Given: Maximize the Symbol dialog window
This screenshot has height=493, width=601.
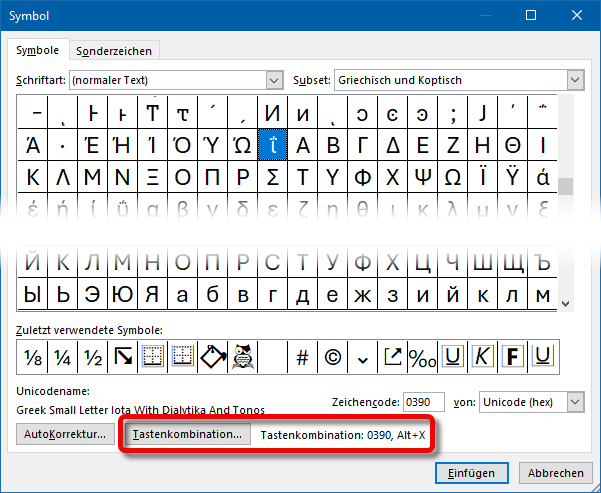Looking at the screenshot, I should [x=531, y=15].
